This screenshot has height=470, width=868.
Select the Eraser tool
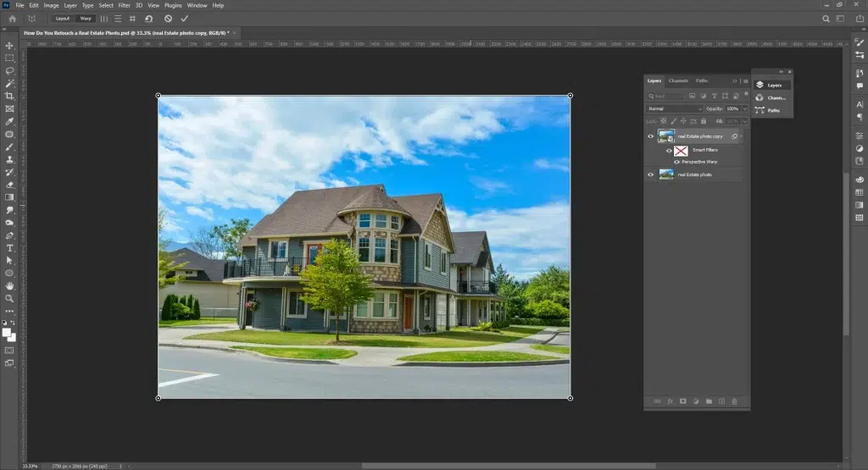(9, 185)
